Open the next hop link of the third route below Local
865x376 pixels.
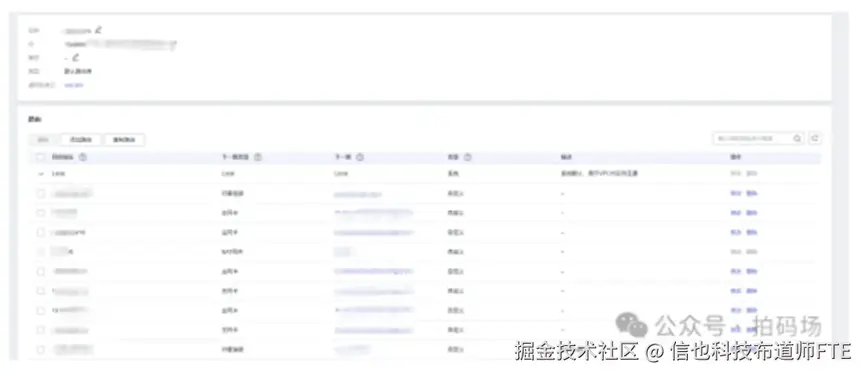pyautogui.click(x=373, y=233)
